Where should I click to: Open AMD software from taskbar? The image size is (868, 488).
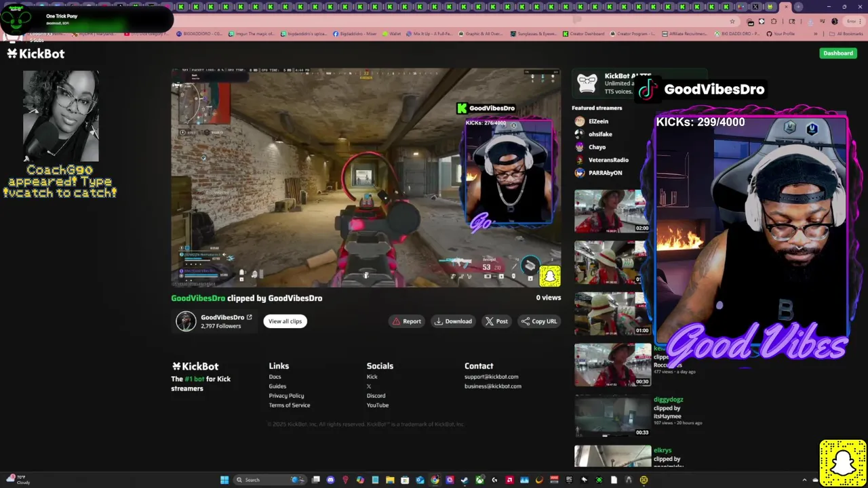tap(509, 480)
